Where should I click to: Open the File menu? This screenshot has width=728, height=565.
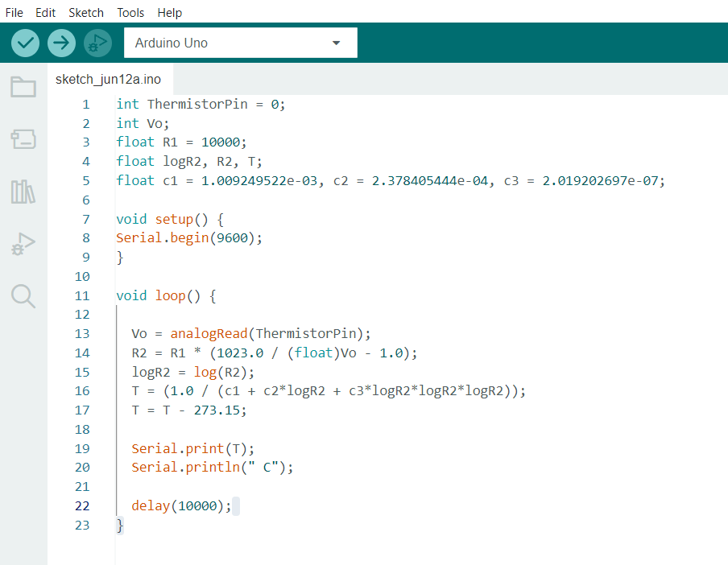[x=14, y=12]
